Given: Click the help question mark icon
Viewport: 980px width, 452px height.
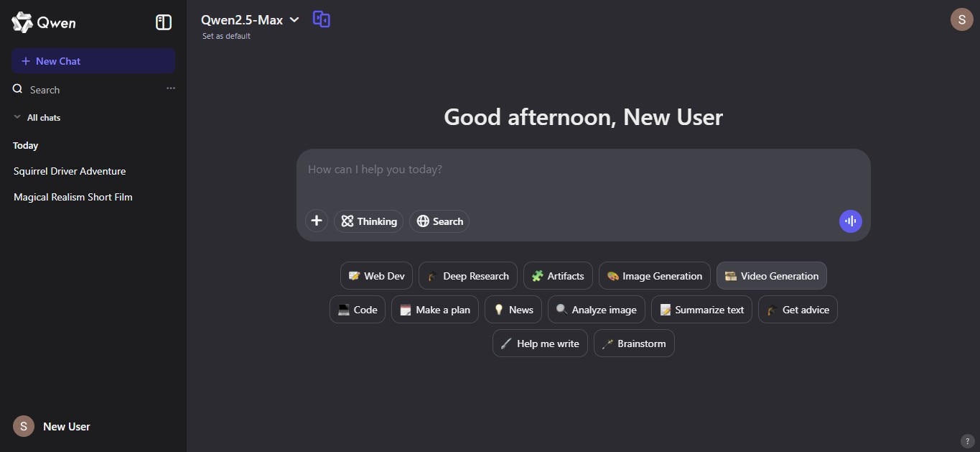Looking at the screenshot, I should point(966,441).
